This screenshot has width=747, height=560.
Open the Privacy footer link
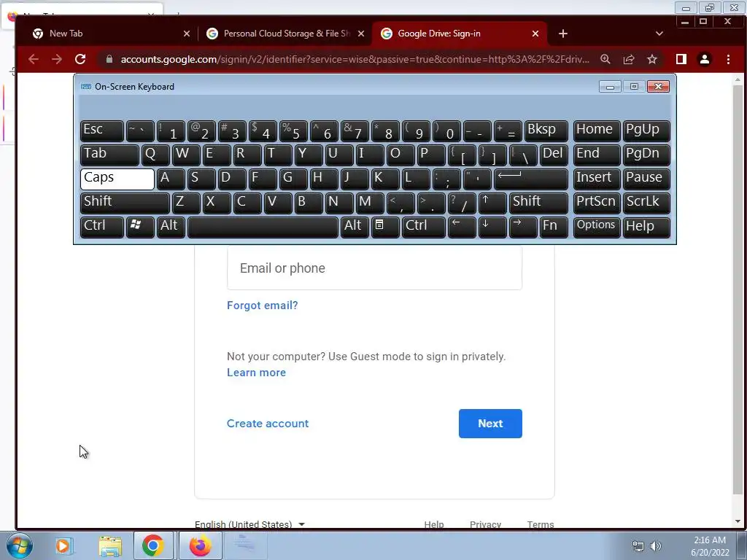coord(485,524)
